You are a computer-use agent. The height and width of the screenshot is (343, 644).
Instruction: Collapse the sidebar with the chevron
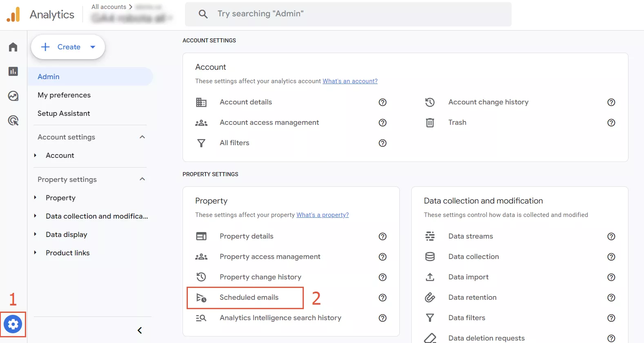140,330
